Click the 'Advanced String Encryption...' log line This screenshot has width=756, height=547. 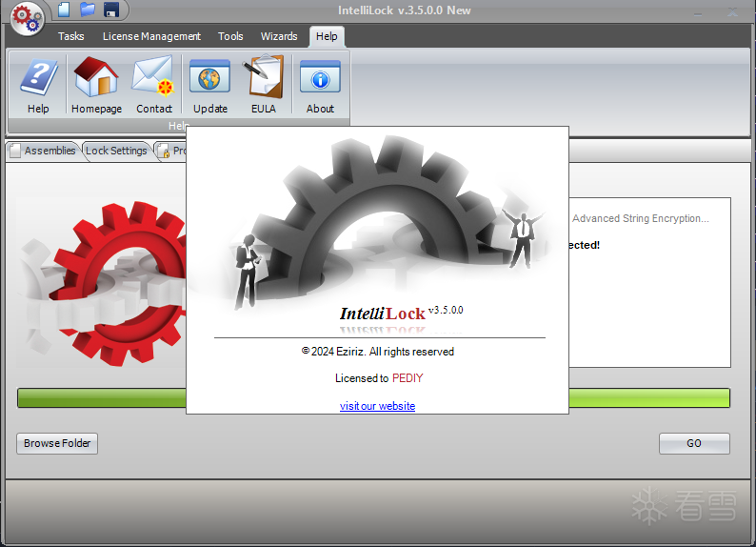tap(641, 218)
